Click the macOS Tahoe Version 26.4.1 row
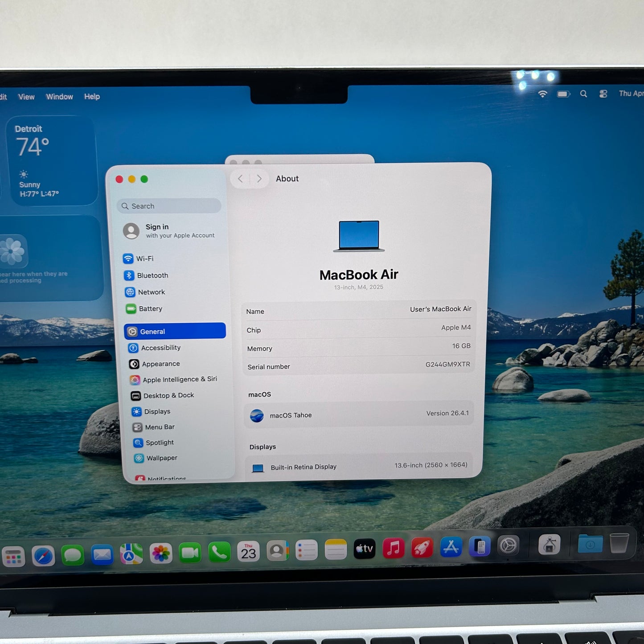Image resolution: width=644 pixels, height=644 pixels. point(358,414)
